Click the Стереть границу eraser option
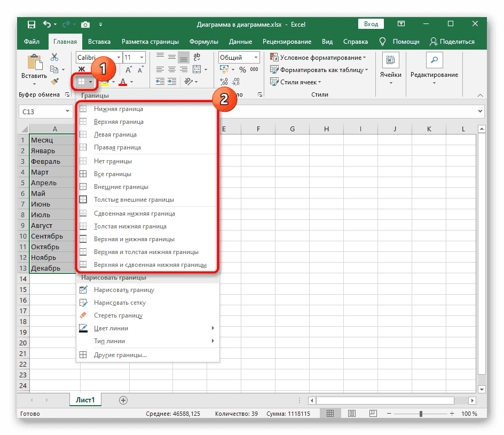This screenshot has height=435, width=504. pyautogui.click(x=118, y=315)
